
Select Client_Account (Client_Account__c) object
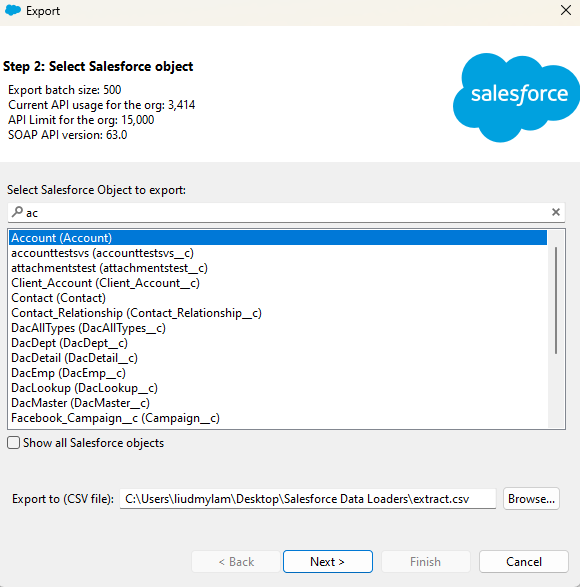(277, 283)
